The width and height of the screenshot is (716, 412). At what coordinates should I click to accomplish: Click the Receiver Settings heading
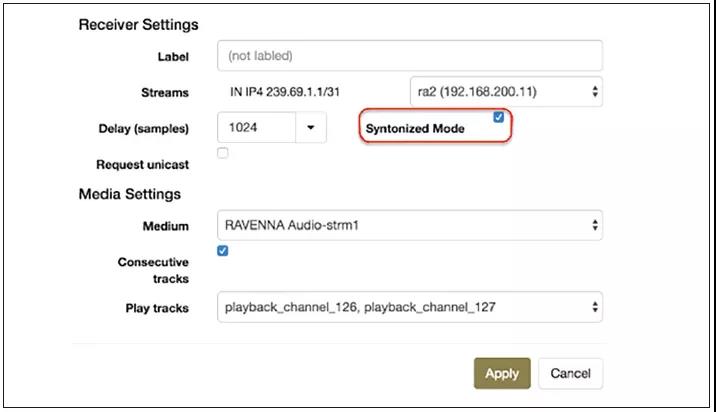138,25
